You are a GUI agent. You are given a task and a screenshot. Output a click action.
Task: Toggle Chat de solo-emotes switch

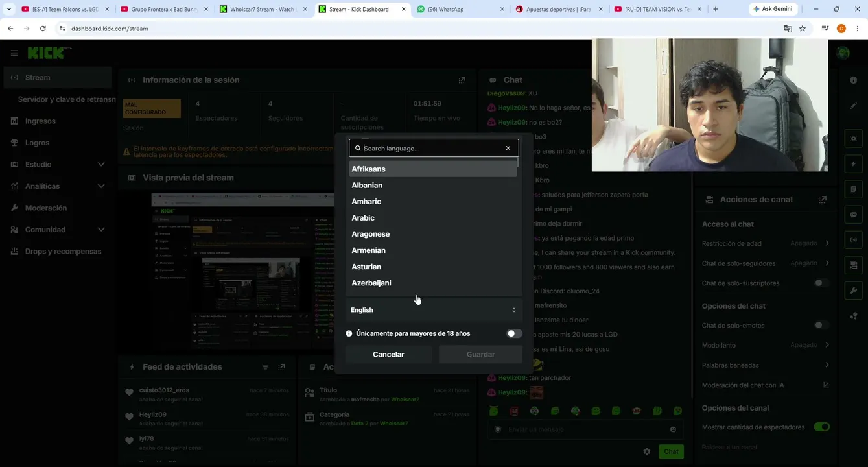click(x=821, y=326)
